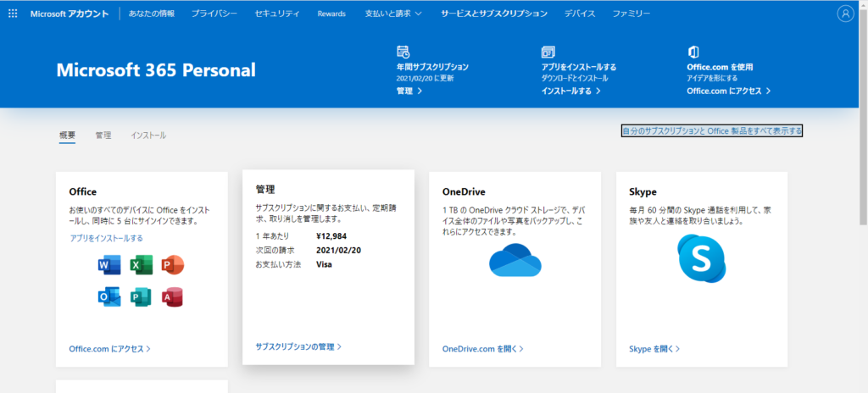Expand the 支払いと請求 dropdown menu
This screenshot has height=393, width=868.
click(393, 14)
